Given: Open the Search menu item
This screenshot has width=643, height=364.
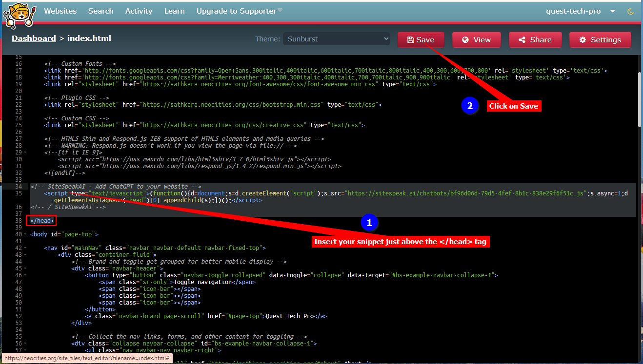Looking at the screenshot, I should tap(100, 11).
